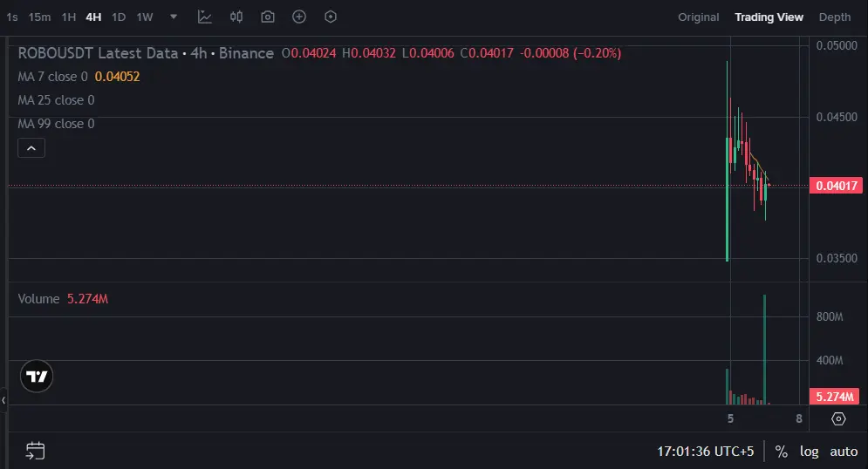Toggle log scale mode
Screen dimensions: 868x469
[x=809, y=452]
